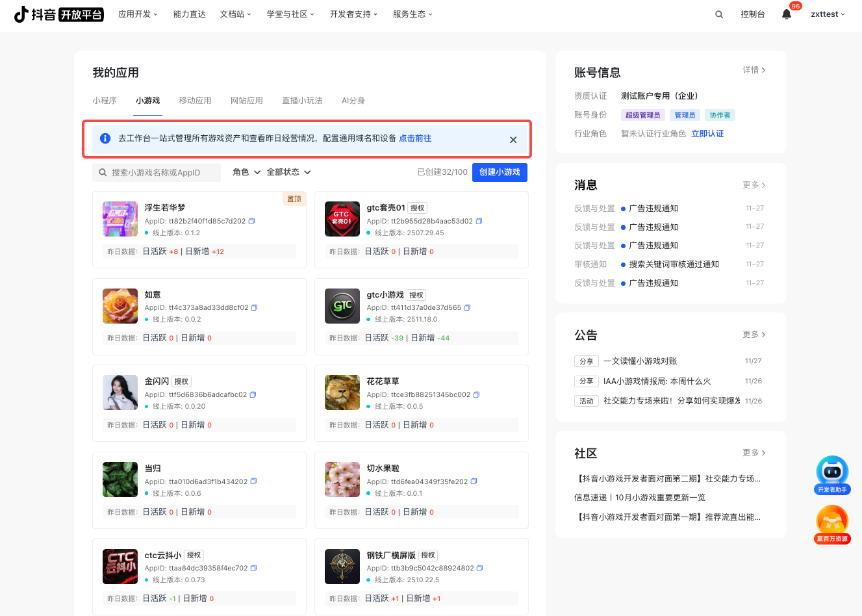Dismiss the blue workbench info banner

[513, 140]
